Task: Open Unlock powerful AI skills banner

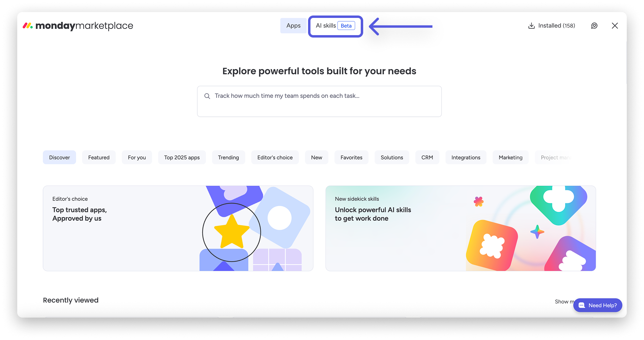Action: click(x=461, y=228)
